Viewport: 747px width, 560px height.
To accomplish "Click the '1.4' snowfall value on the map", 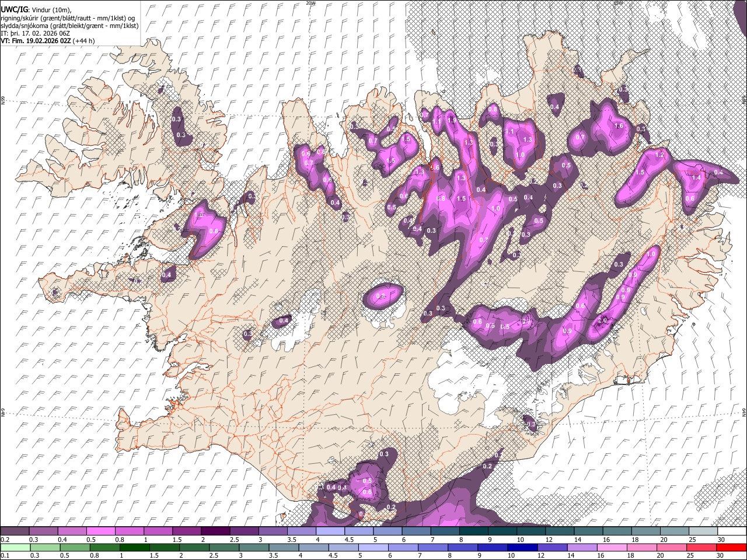I will tap(696, 177).
